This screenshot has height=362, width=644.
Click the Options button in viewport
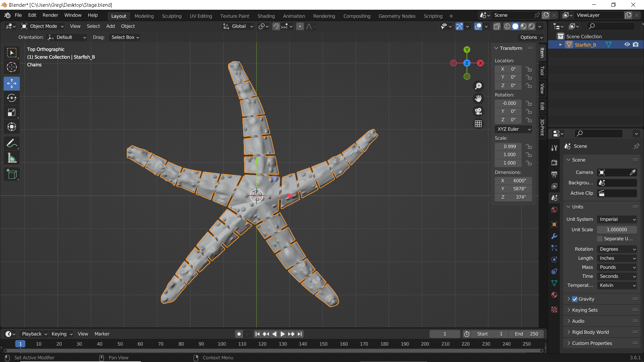click(x=531, y=37)
